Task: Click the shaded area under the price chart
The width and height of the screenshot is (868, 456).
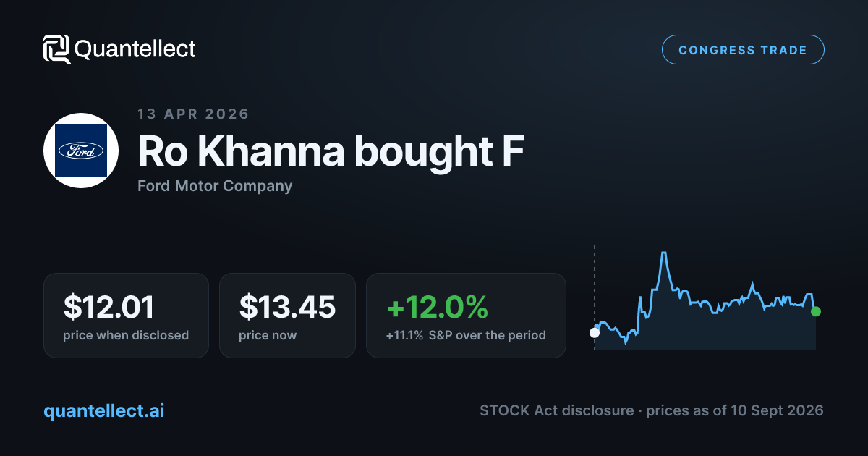Action: (705, 329)
